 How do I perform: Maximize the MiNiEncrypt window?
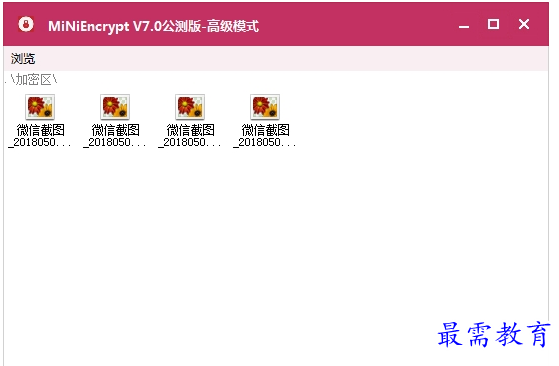493,24
